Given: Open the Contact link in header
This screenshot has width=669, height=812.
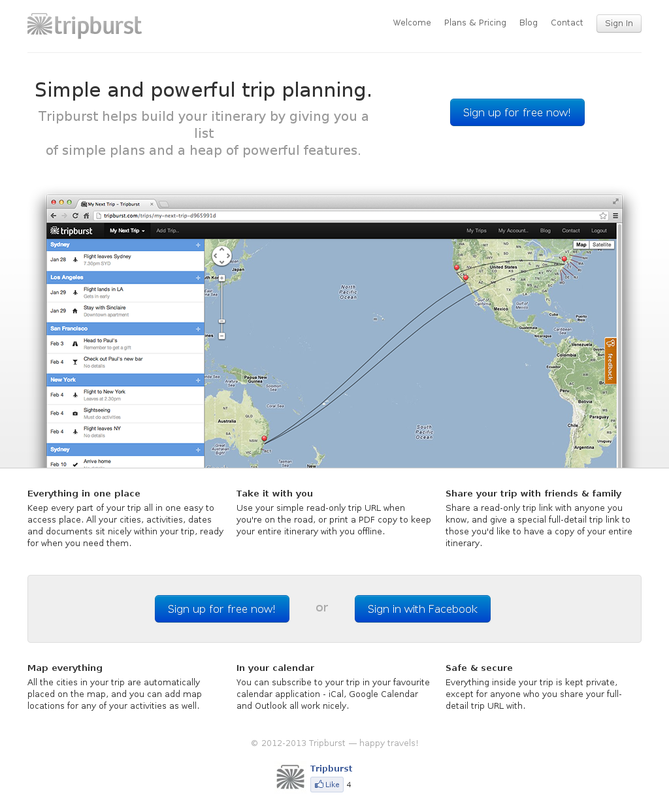Looking at the screenshot, I should [x=566, y=23].
